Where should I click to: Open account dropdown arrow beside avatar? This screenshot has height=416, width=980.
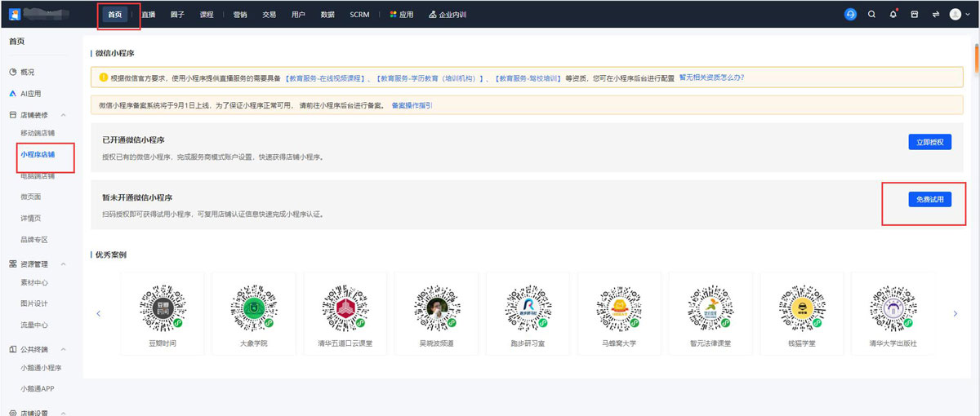click(x=966, y=15)
